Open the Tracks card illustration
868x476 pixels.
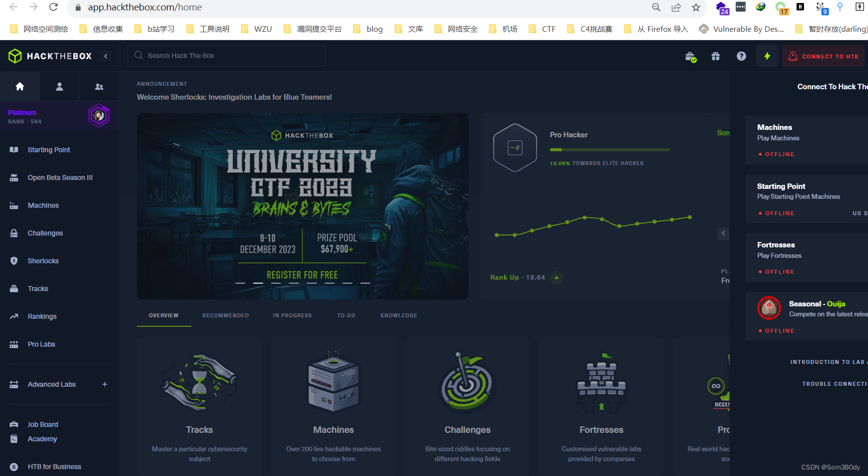(200, 382)
